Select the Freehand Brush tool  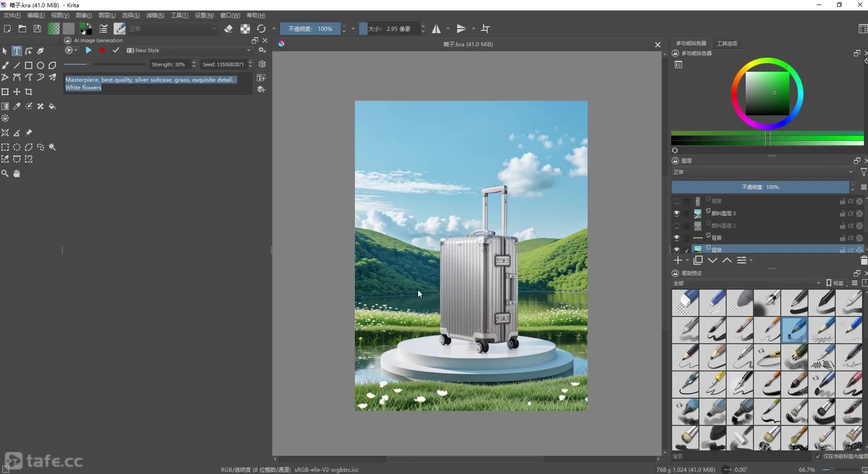5,65
